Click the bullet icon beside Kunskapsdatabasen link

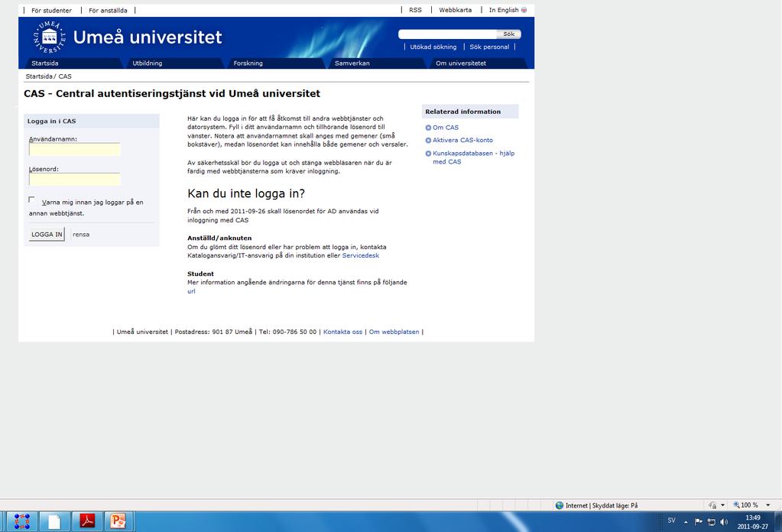click(x=428, y=154)
